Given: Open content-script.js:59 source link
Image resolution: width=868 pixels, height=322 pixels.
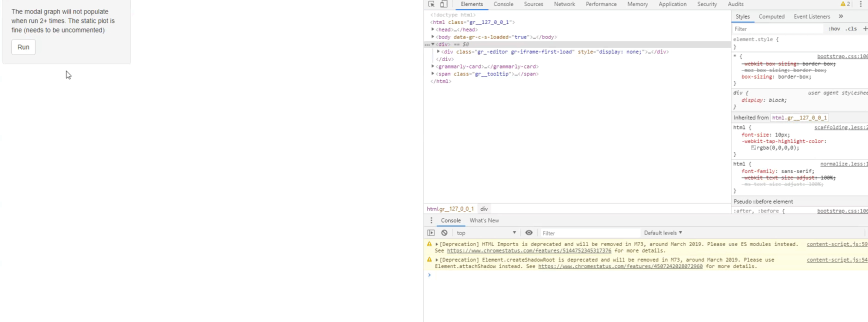Looking at the screenshot, I should tap(837, 244).
